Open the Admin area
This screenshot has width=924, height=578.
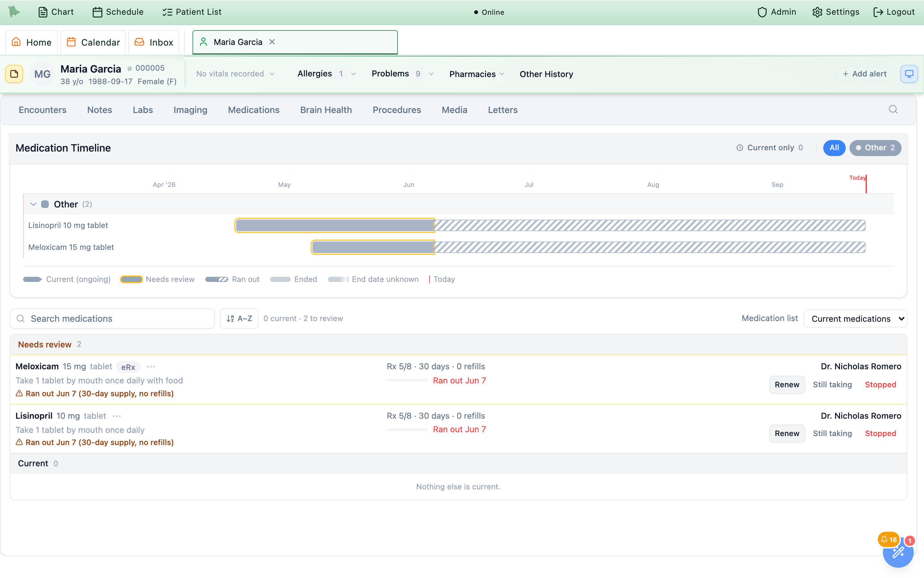pos(777,12)
